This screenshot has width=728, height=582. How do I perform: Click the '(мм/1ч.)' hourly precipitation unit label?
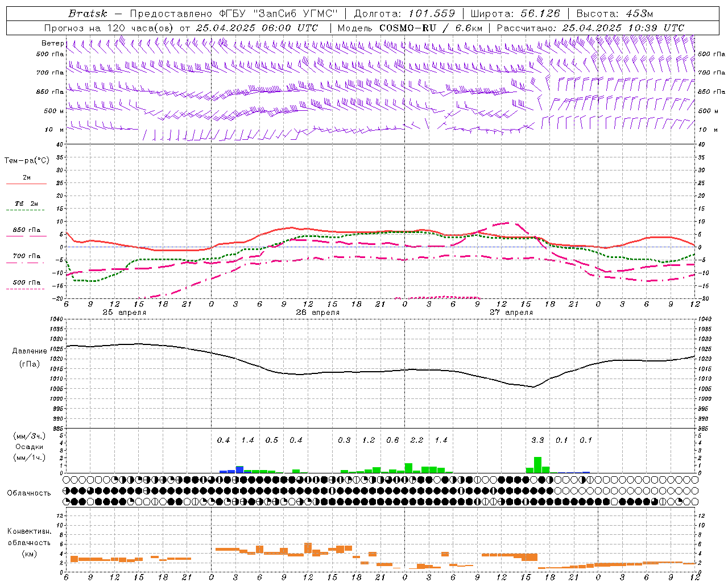tap(29, 457)
